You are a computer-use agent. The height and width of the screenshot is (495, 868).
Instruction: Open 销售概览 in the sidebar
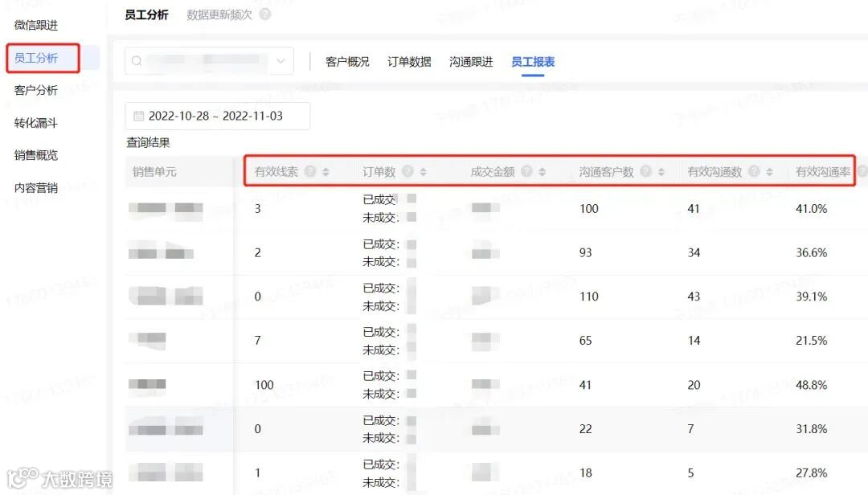(x=36, y=155)
